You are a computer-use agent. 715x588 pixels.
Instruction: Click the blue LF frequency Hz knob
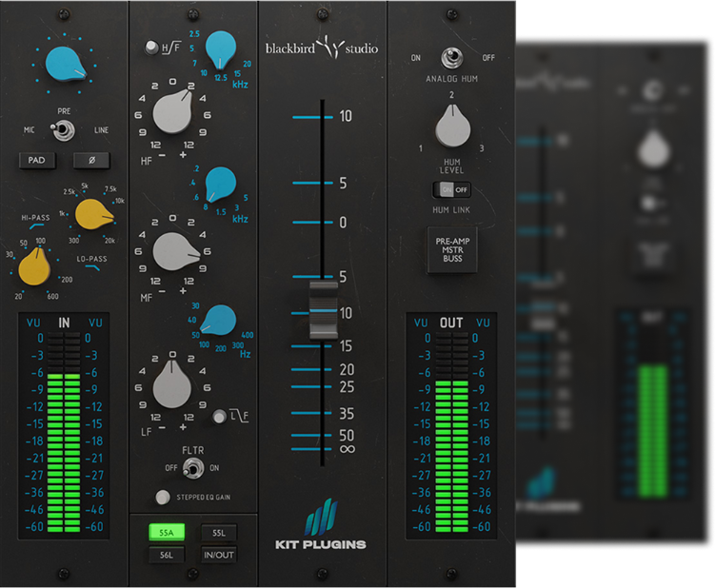[x=220, y=320]
